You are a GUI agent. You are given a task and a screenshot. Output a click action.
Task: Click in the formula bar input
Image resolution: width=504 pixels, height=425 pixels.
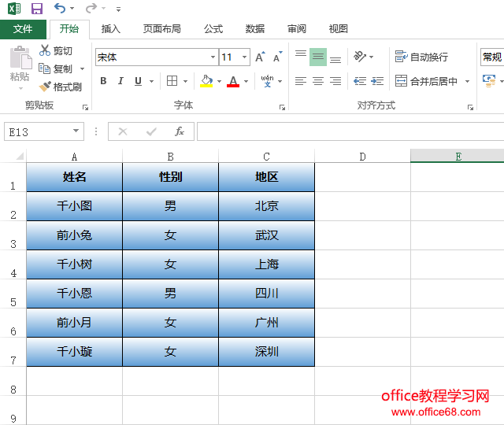pos(350,131)
